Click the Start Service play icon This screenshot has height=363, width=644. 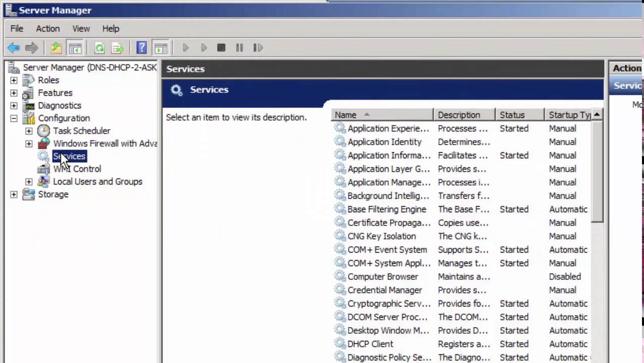coord(185,48)
